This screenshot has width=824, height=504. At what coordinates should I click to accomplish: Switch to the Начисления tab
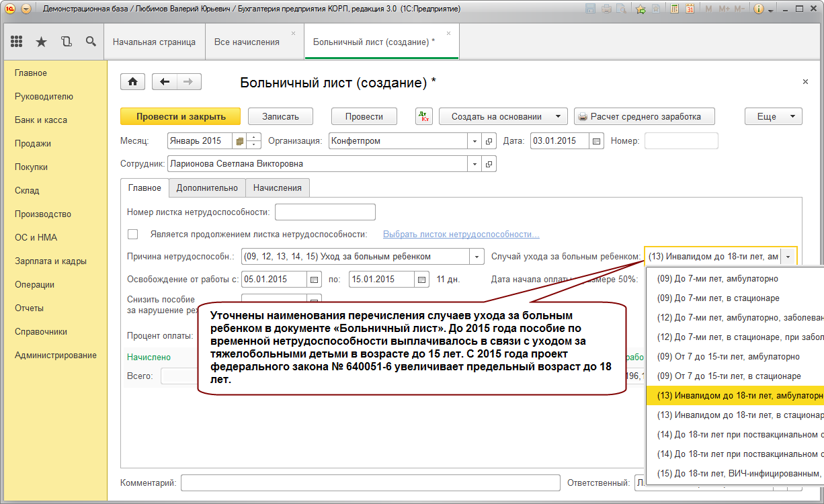click(278, 188)
